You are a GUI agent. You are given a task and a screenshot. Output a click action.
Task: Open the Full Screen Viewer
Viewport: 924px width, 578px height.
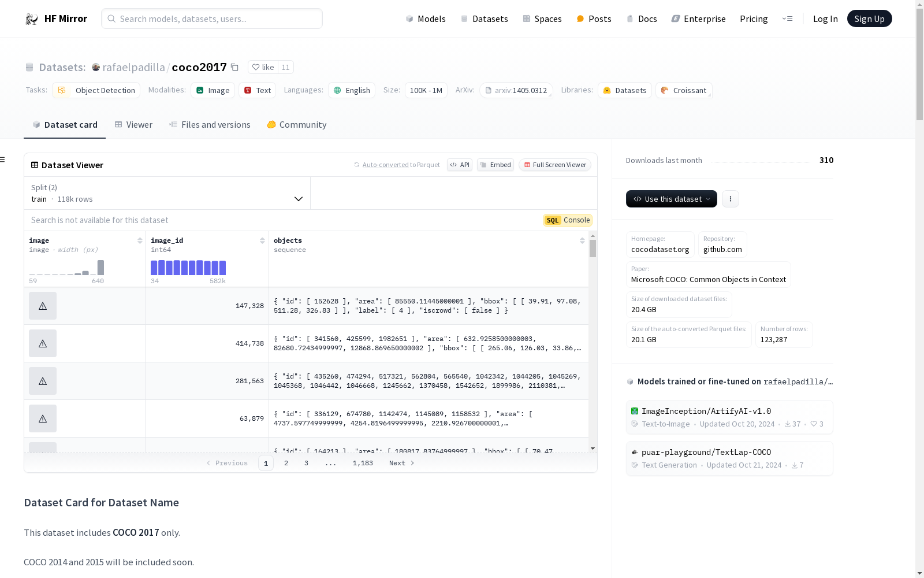[555, 165]
